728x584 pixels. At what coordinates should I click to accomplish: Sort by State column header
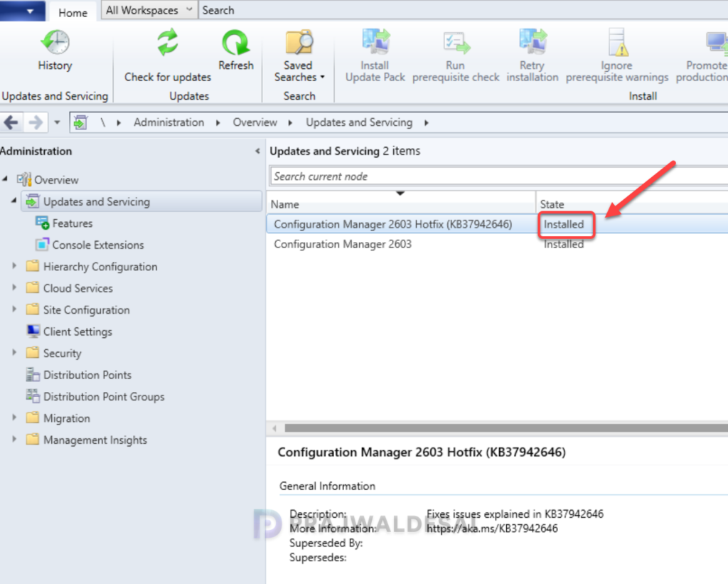pos(632,204)
